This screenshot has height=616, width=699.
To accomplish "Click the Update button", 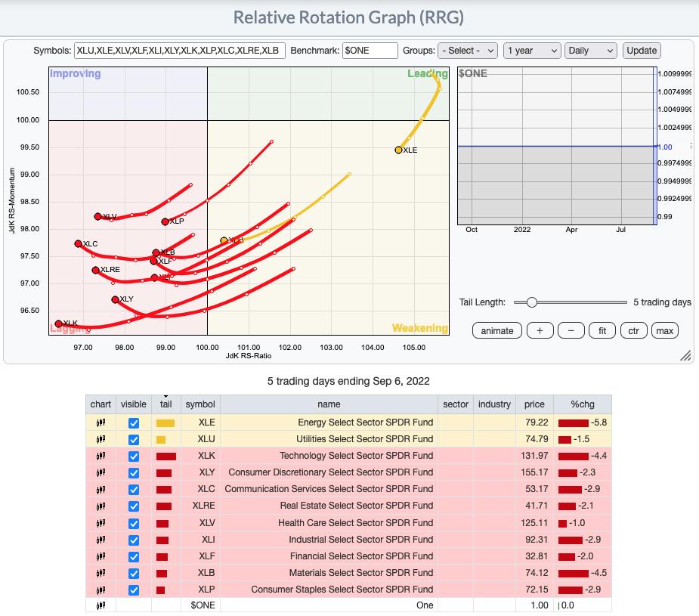I will tap(642, 51).
